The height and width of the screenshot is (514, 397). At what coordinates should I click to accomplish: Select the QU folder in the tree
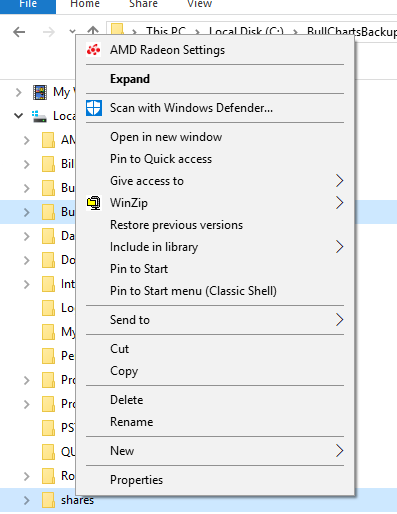point(68,452)
